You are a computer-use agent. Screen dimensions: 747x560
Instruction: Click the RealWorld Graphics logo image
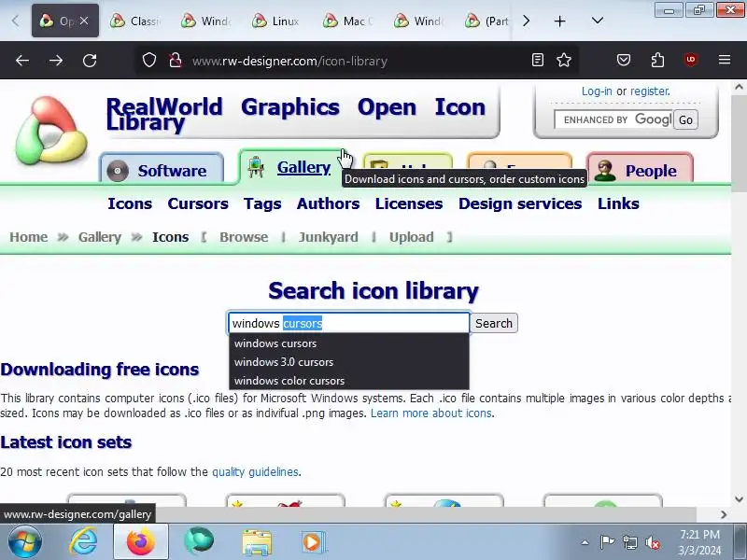[x=51, y=131]
